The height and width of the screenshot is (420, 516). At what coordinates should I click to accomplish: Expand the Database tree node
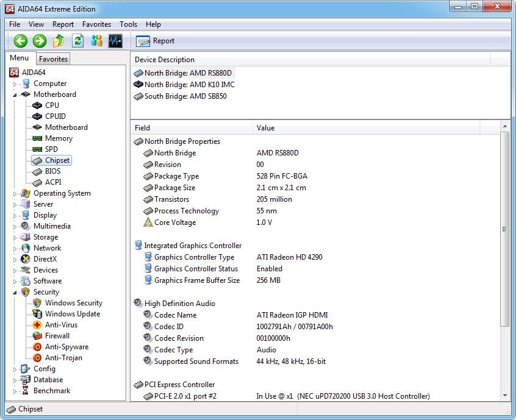(x=15, y=380)
